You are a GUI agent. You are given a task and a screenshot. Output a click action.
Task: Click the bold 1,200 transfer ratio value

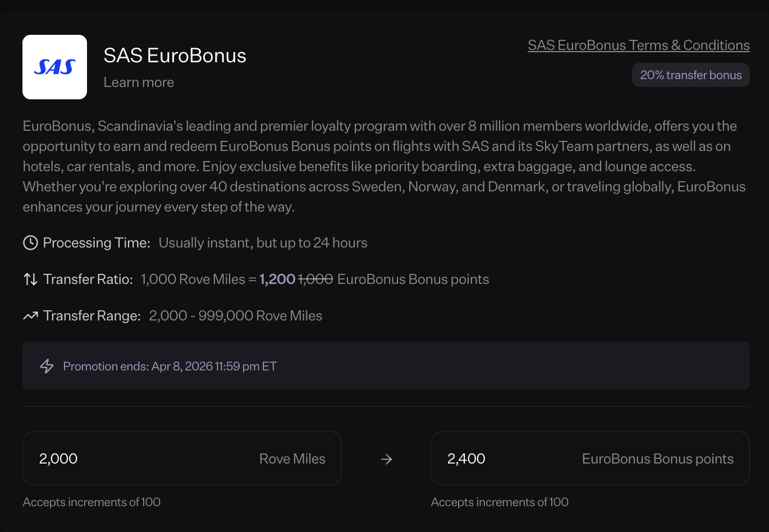277,279
